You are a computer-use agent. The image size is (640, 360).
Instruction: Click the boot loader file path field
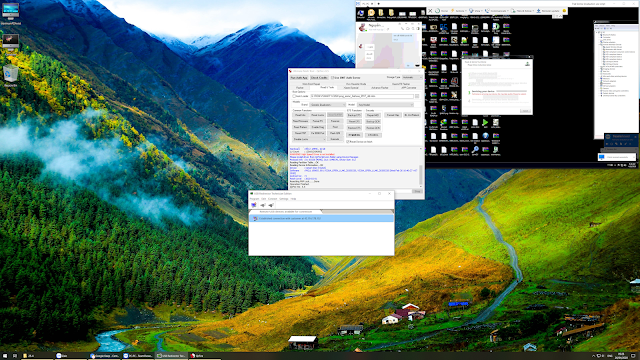pos(362,96)
